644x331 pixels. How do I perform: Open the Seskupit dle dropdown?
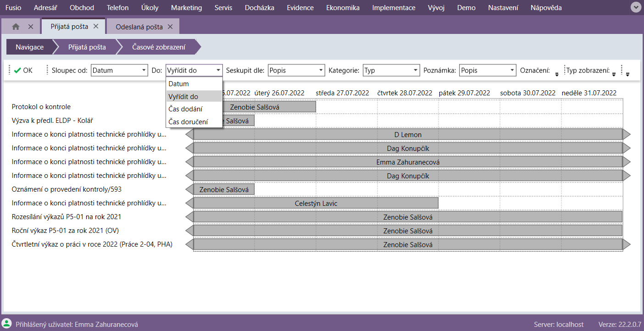coord(296,71)
